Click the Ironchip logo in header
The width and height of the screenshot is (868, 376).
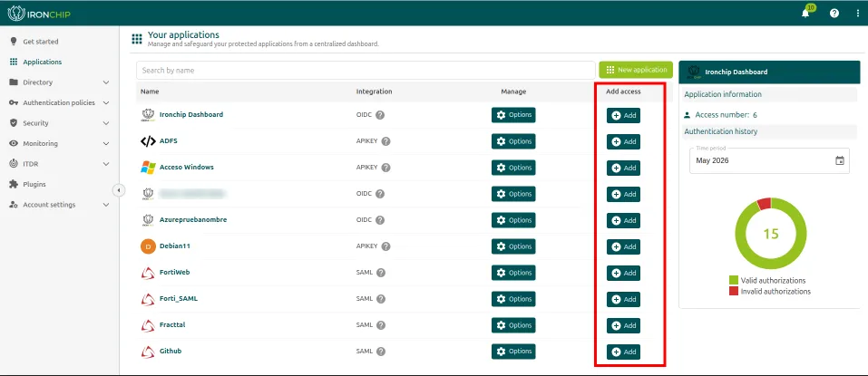[39, 14]
